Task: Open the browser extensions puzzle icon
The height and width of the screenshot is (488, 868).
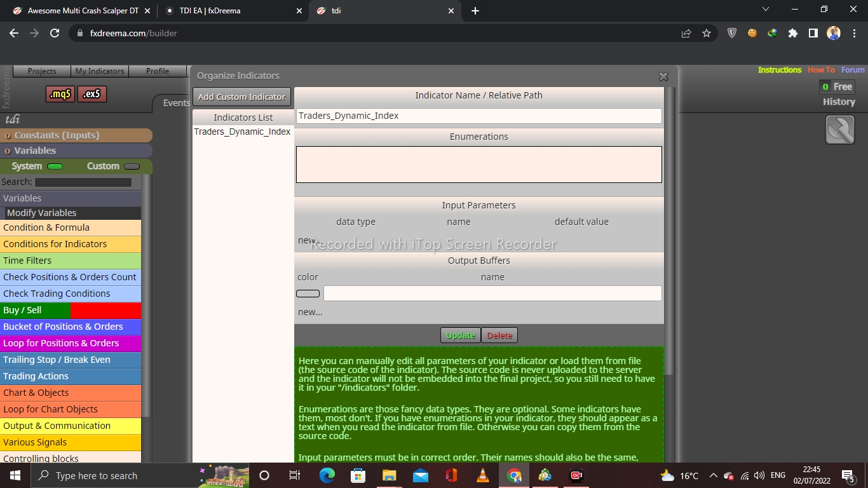Action: 792,33
